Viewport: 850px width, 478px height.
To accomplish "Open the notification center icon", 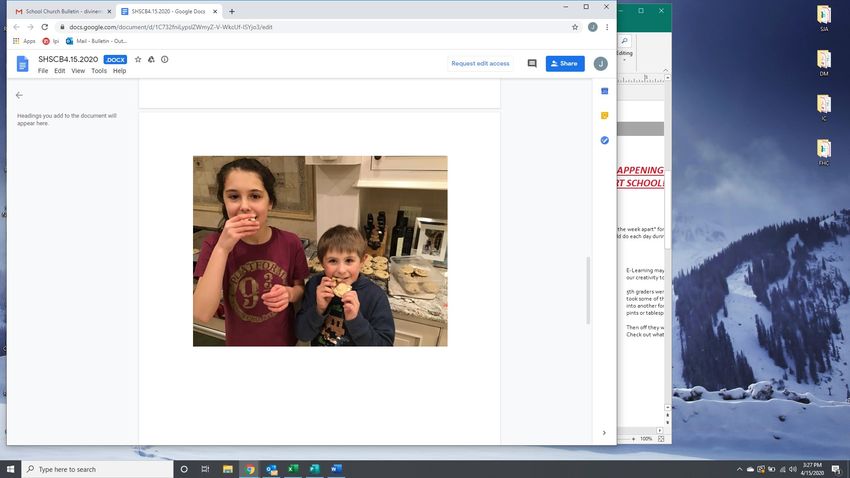I will point(836,469).
